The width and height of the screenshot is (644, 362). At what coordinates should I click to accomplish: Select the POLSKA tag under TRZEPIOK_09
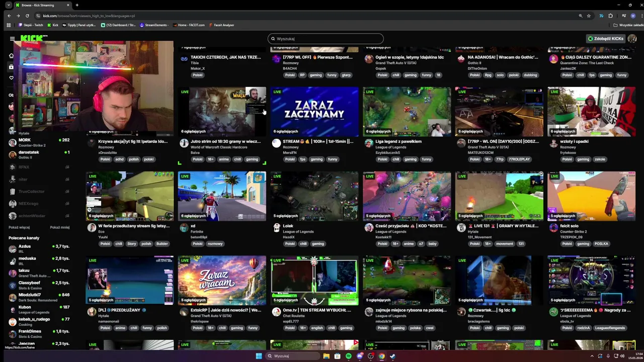(x=601, y=244)
